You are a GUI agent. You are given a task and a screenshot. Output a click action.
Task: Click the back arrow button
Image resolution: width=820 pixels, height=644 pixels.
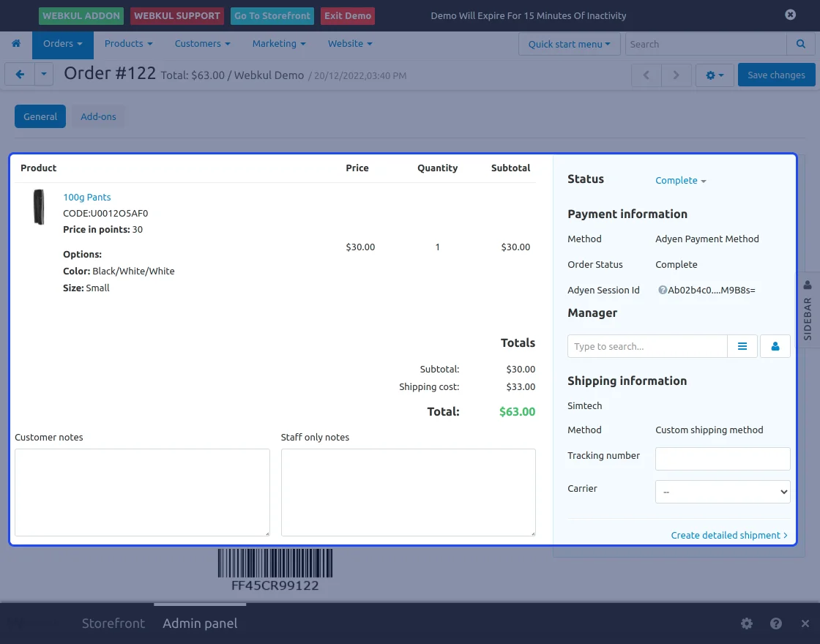click(x=20, y=75)
